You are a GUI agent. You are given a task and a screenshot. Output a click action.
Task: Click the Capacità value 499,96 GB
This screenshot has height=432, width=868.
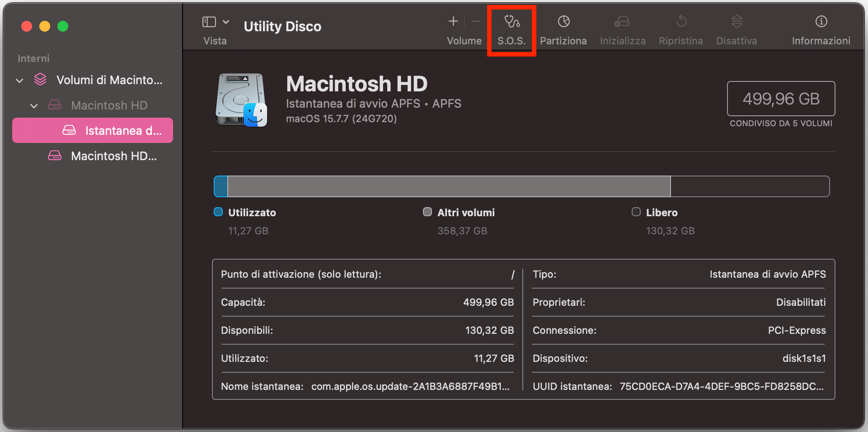(x=488, y=302)
